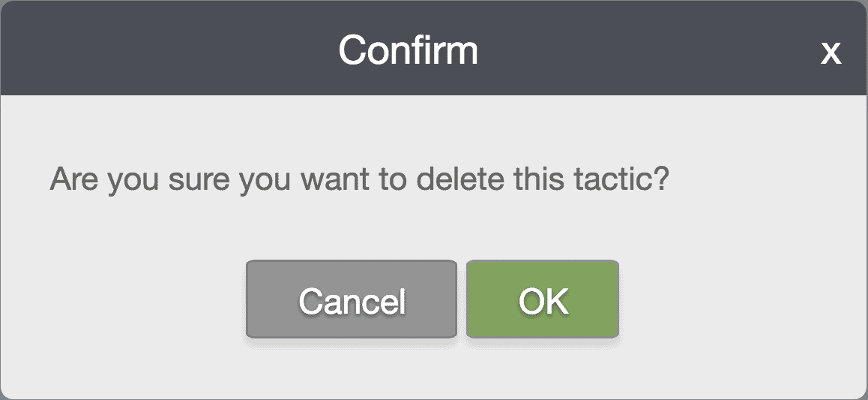Click the x icon in the dialog header
Image resolution: width=868 pixels, height=400 pixels.
coord(831,53)
